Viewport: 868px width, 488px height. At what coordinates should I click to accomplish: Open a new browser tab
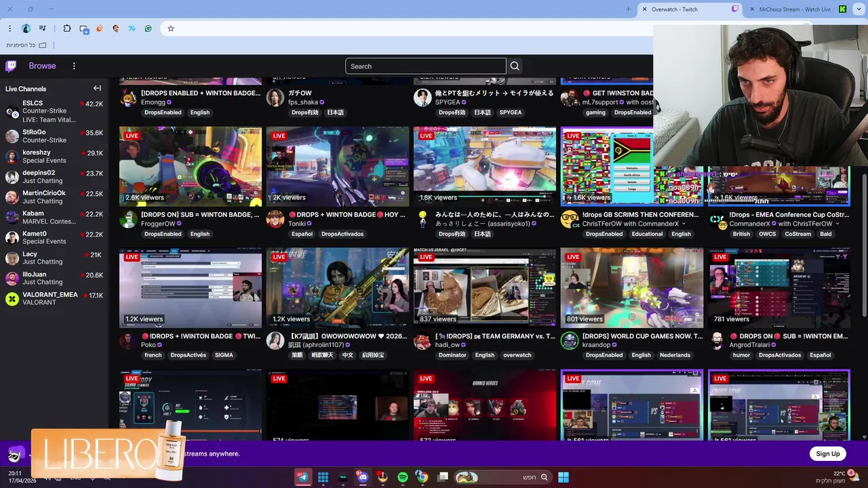point(628,9)
